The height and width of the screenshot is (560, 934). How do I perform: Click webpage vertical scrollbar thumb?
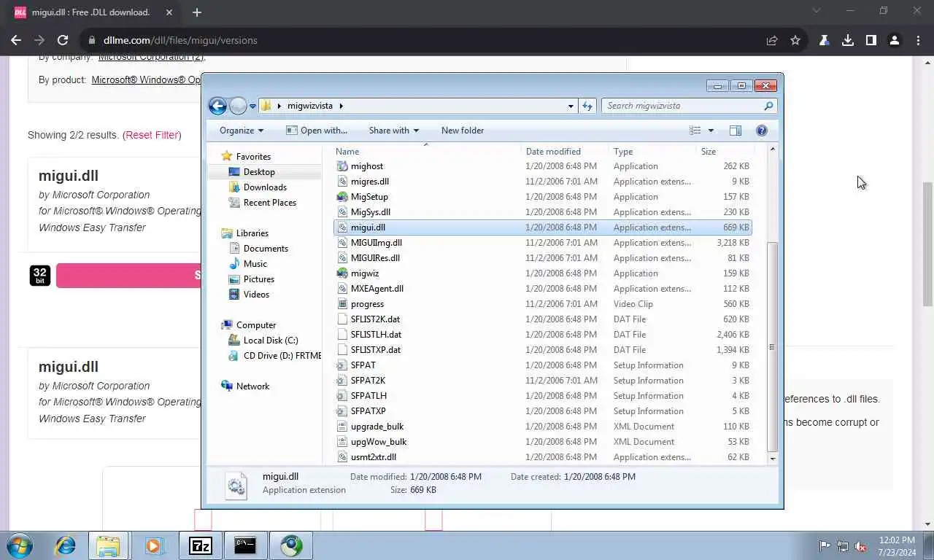point(927,244)
